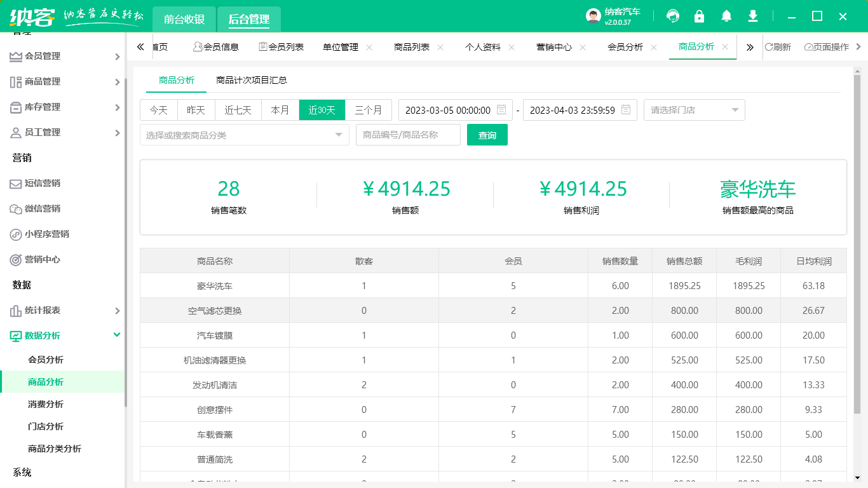Click the 查询 search button
This screenshot has height=488, width=868.
pyautogui.click(x=487, y=134)
